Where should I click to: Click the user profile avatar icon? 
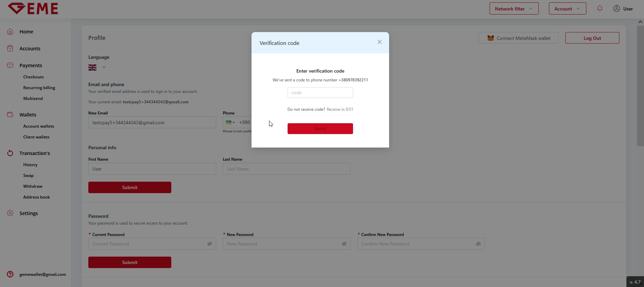point(616,8)
